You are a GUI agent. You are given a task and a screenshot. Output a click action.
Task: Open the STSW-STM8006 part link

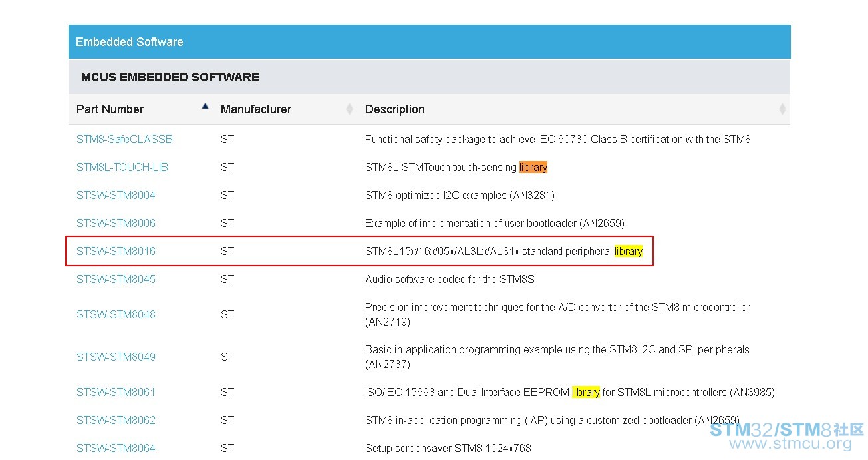[x=116, y=223]
